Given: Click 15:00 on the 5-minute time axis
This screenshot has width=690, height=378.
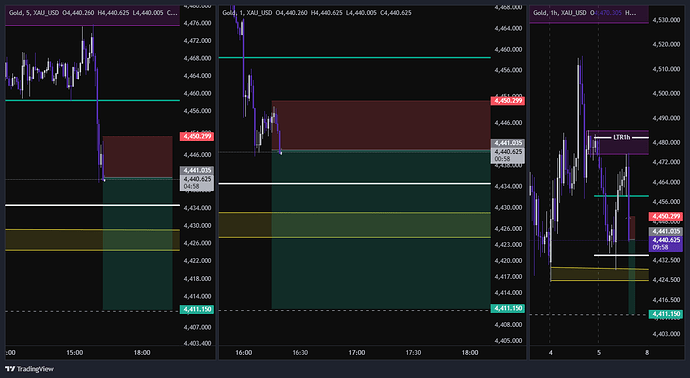Looking at the screenshot, I should click(74, 353).
